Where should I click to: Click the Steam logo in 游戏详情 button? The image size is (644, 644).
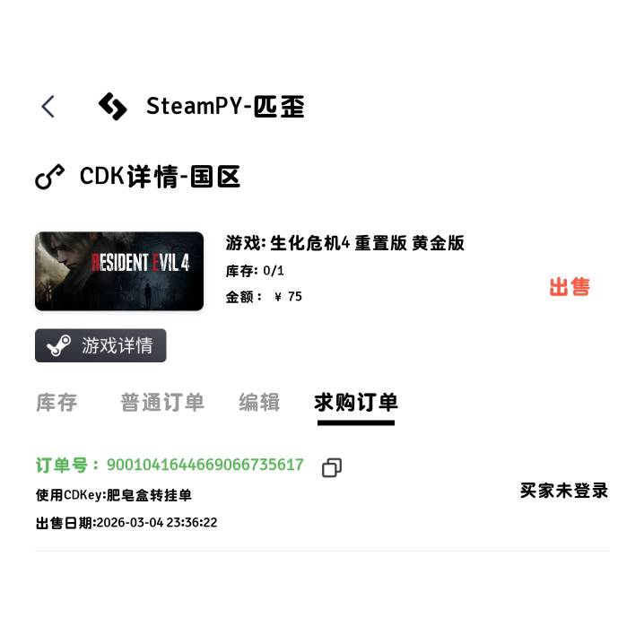coord(58,345)
